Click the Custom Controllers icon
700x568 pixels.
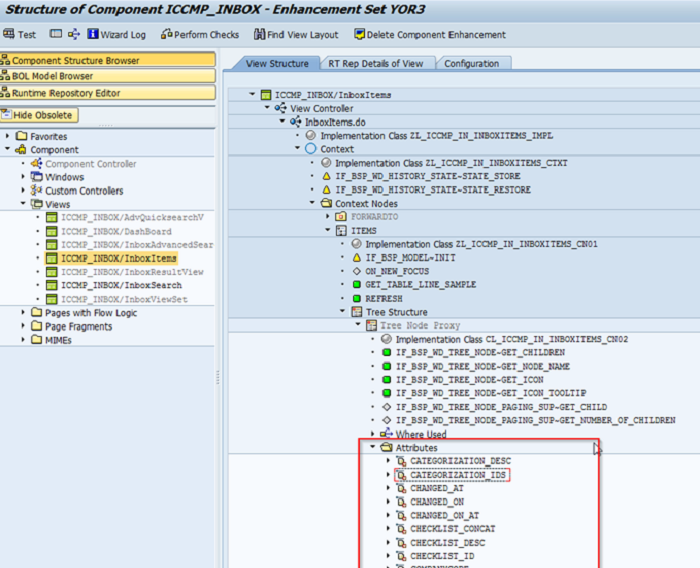coord(37,190)
